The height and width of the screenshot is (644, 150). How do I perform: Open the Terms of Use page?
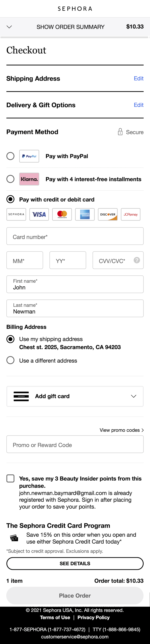55,617
